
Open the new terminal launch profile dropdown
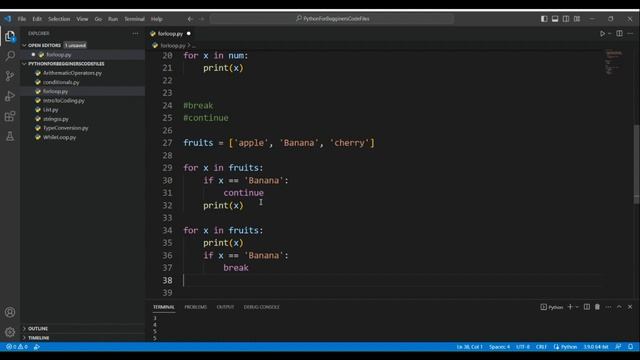point(577,307)
